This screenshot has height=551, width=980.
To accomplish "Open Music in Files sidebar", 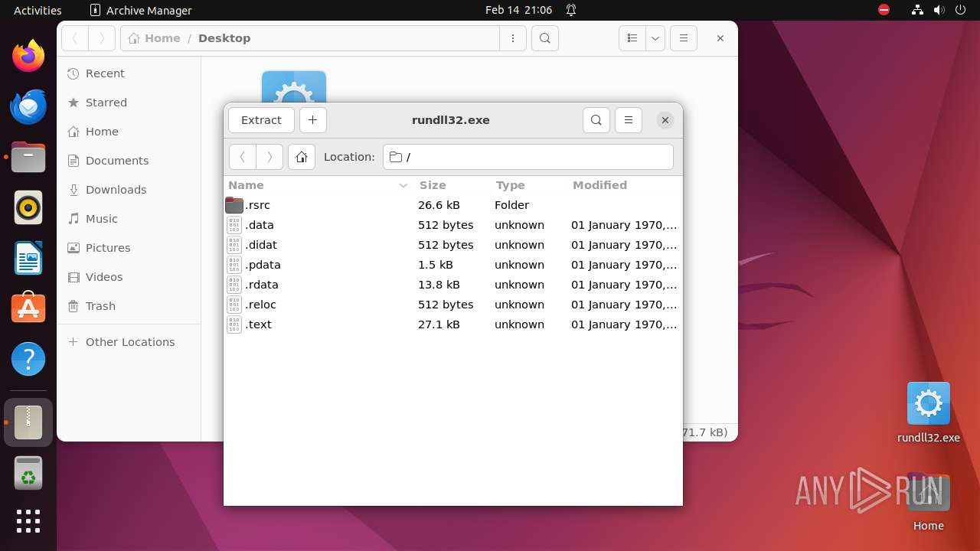I will [129, 219].
